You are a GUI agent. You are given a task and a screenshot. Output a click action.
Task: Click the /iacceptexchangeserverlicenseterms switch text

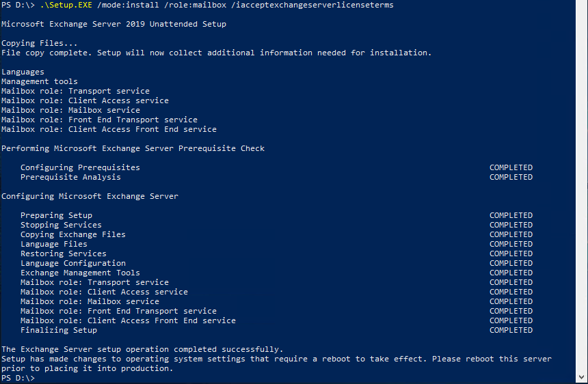[x=312, y=5]
